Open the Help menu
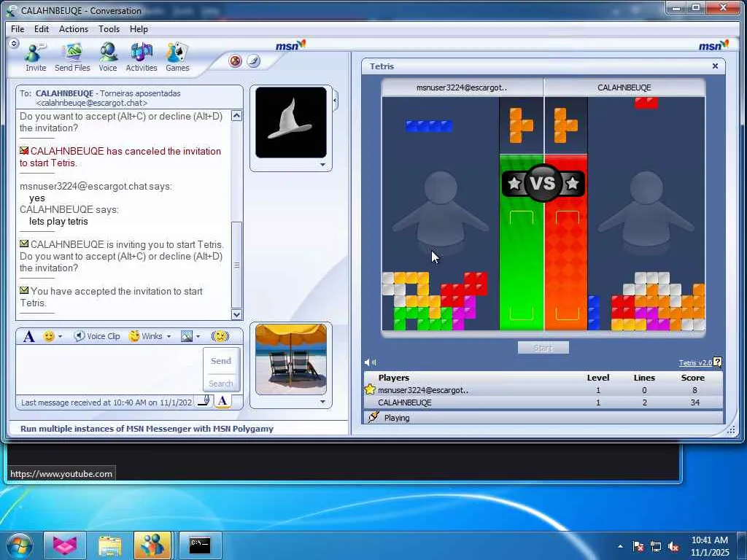 click(139, 29)
